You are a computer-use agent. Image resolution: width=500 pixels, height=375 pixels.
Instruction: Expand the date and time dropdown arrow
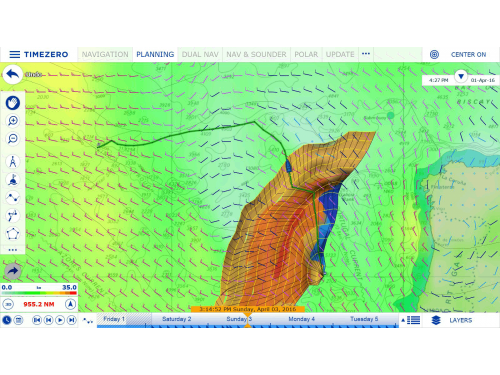coord(461,76)
